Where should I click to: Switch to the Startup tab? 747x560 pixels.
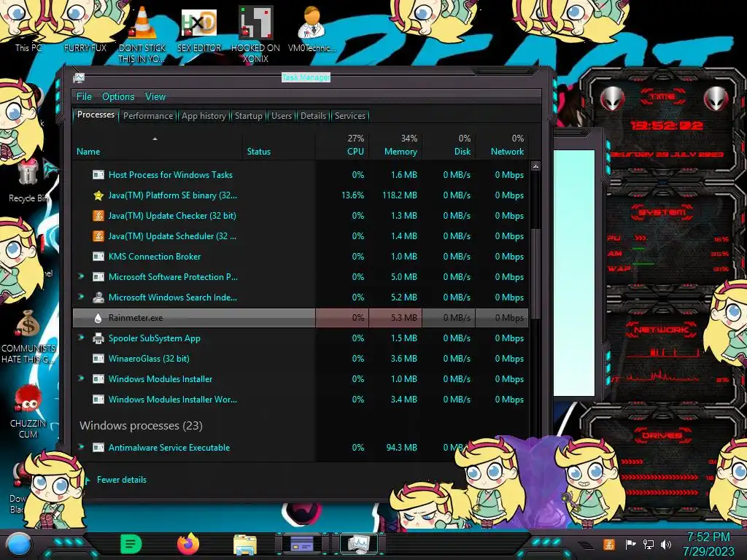(248, 116)
